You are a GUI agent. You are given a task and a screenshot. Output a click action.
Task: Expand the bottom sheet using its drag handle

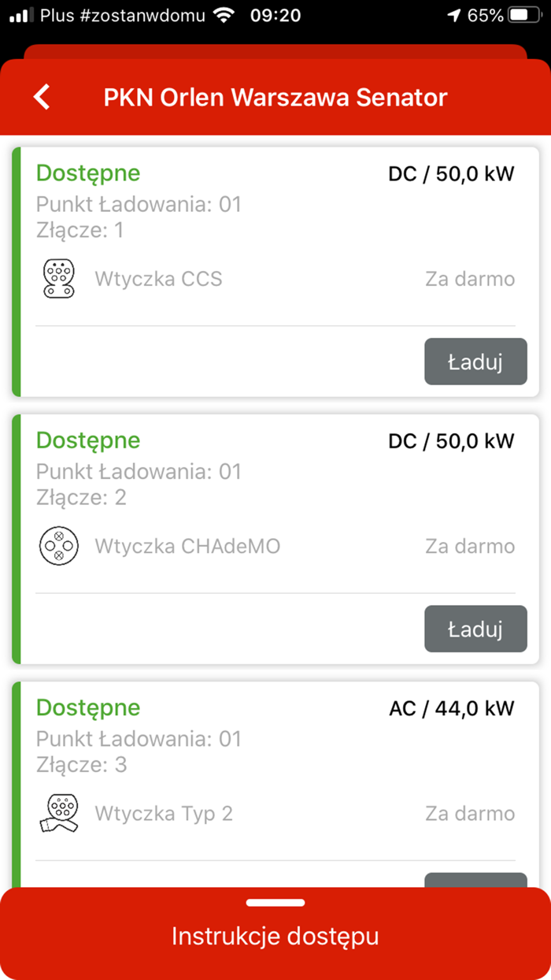click(275, 903)
